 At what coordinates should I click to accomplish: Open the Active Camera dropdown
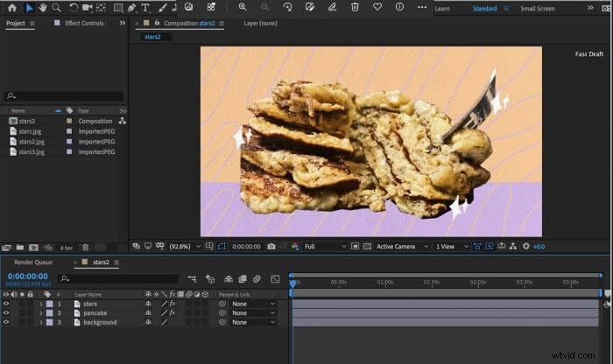402,247
